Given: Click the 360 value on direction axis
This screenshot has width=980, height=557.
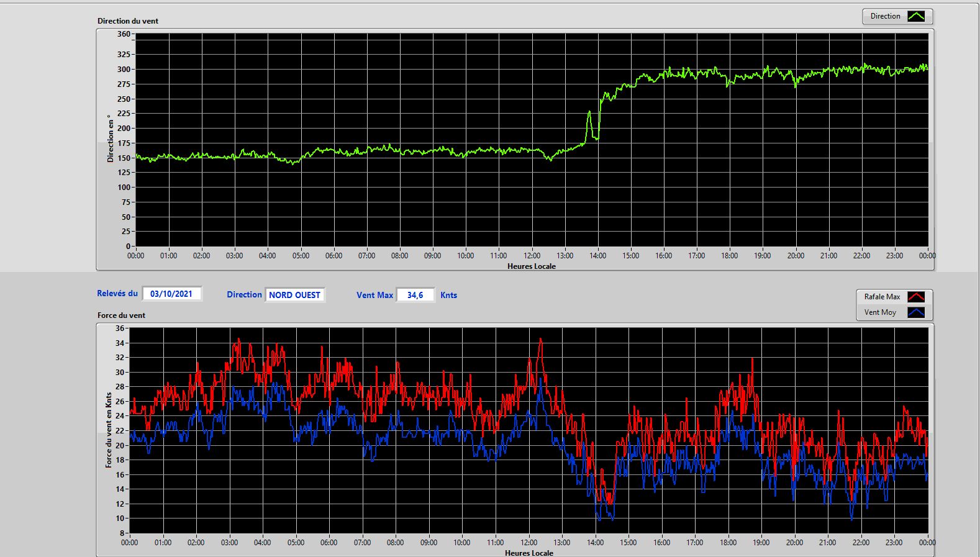Looking at the screenshot, I should tap(124, 34).
